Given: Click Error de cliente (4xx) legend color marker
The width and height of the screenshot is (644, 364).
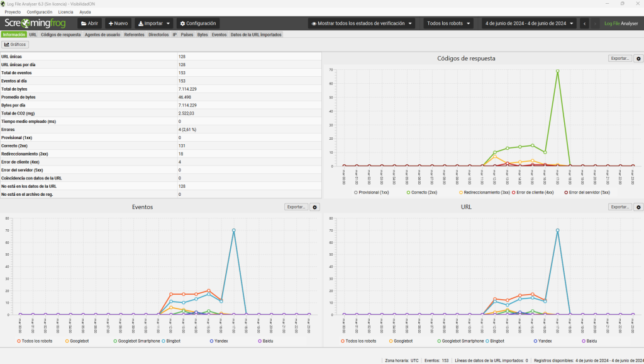Looking at the screenshot, I should (513, 191).
